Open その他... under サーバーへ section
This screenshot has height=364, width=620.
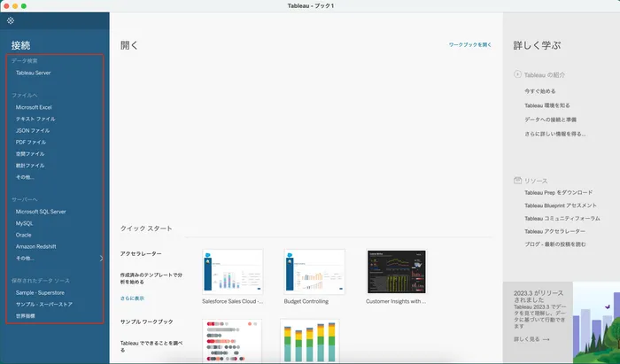point(25,258)
